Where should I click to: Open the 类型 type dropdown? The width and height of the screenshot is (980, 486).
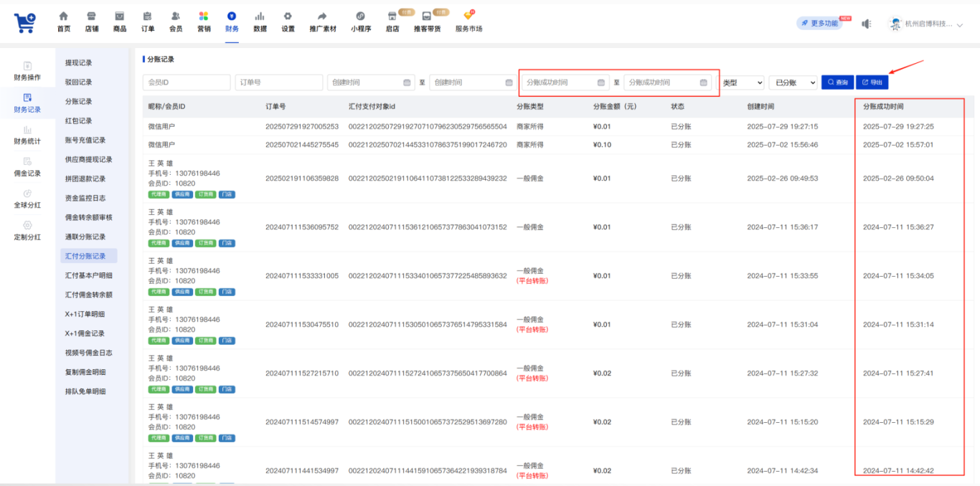click(x=743, y=82)
